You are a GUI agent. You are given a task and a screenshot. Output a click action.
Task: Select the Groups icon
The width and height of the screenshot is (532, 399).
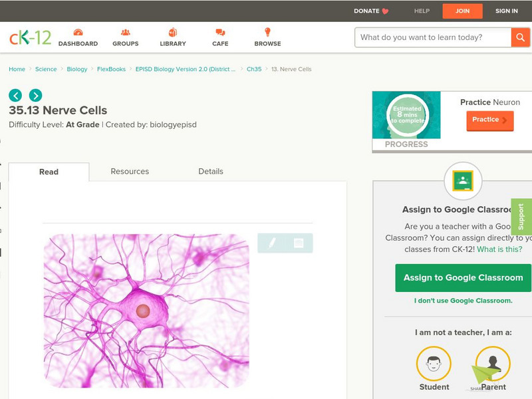pyautogui.click(x=124, y=31)
